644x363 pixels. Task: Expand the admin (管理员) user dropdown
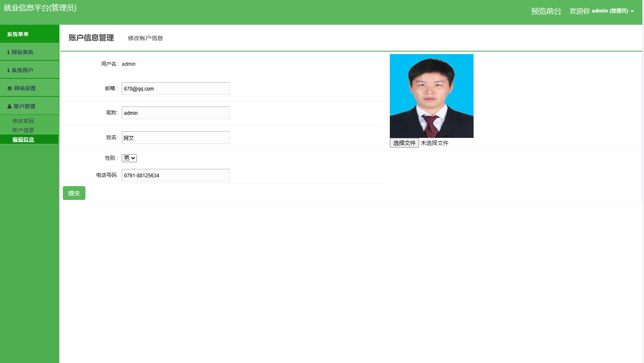pos(602,11)
